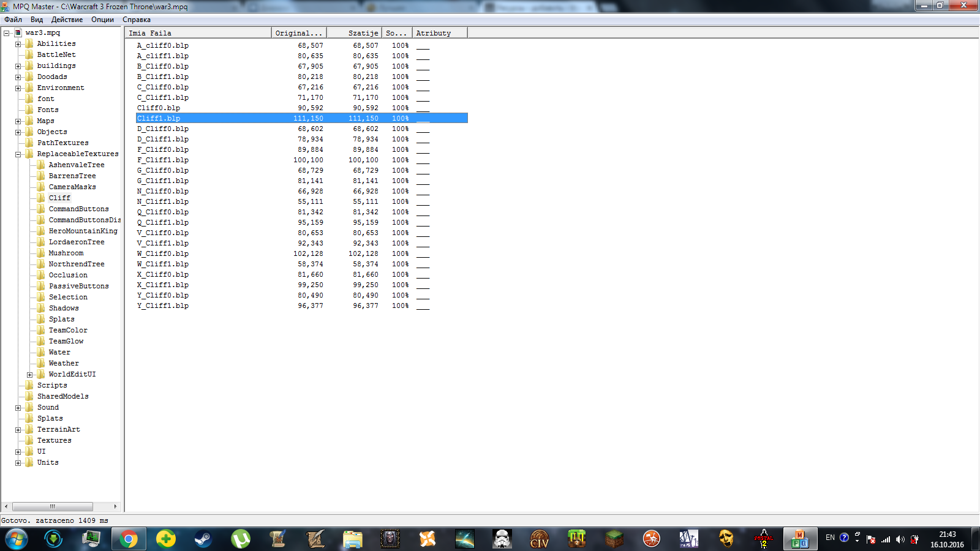Open the Файл menu
Viewport: 980px width, 551px height.
[x=13, y=20]
